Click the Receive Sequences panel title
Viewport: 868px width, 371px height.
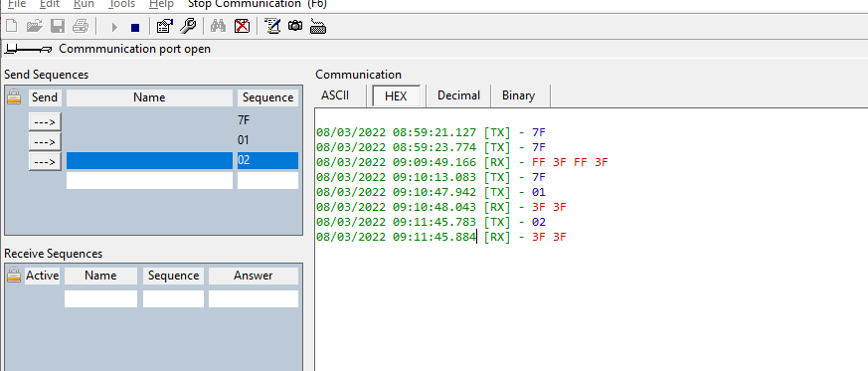tap(53, 254)
